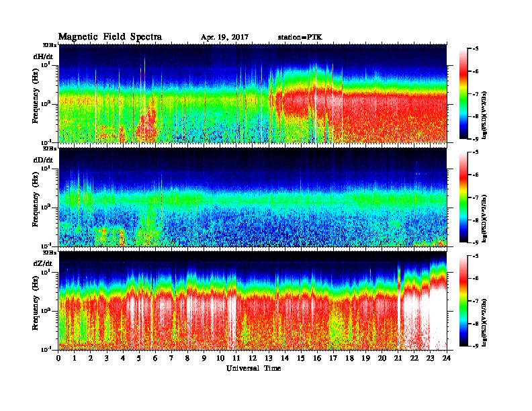Click the "dD/dt" panel label
The width and height of the screenshot is (532, 411).
point(43,160)
